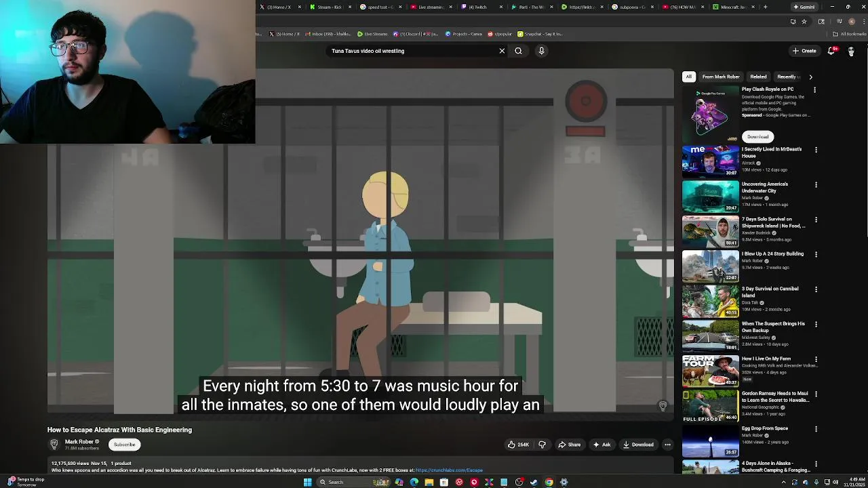Open Google Chrome from taskbar

click(549, 482)
